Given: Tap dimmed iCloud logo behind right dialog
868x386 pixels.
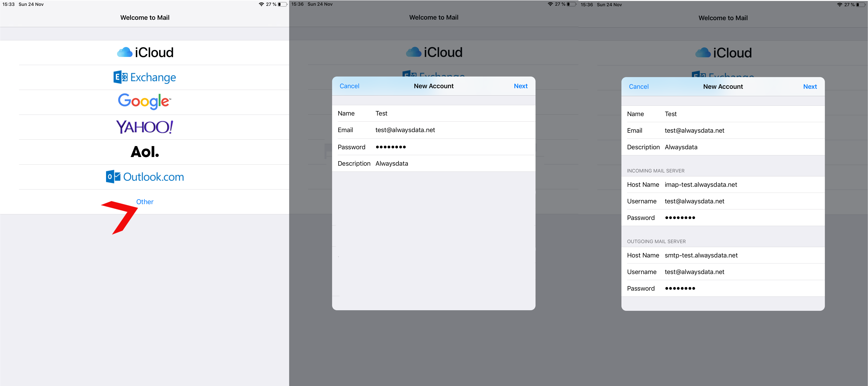Looking at the screenshot, I should (724, 53).
